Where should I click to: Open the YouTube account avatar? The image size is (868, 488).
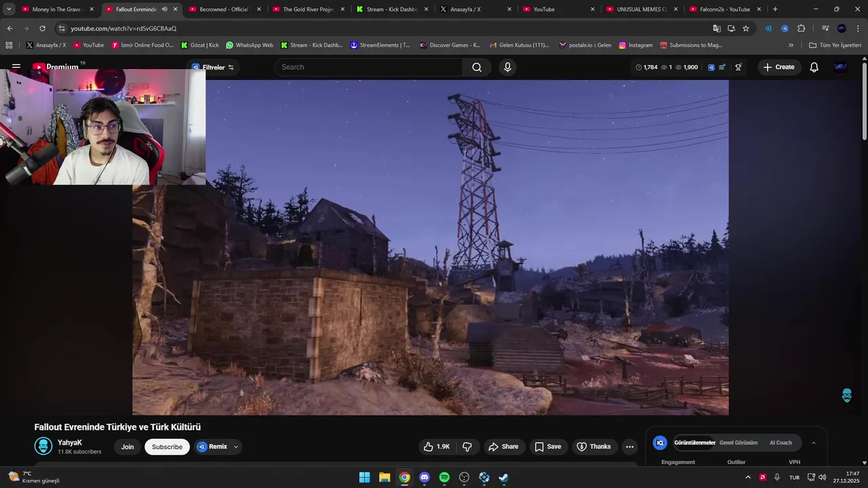coord(841,67)
